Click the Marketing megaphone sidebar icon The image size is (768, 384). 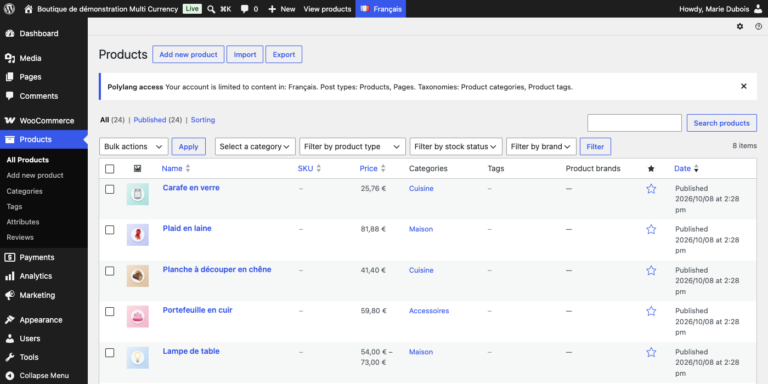coord(9,295)
